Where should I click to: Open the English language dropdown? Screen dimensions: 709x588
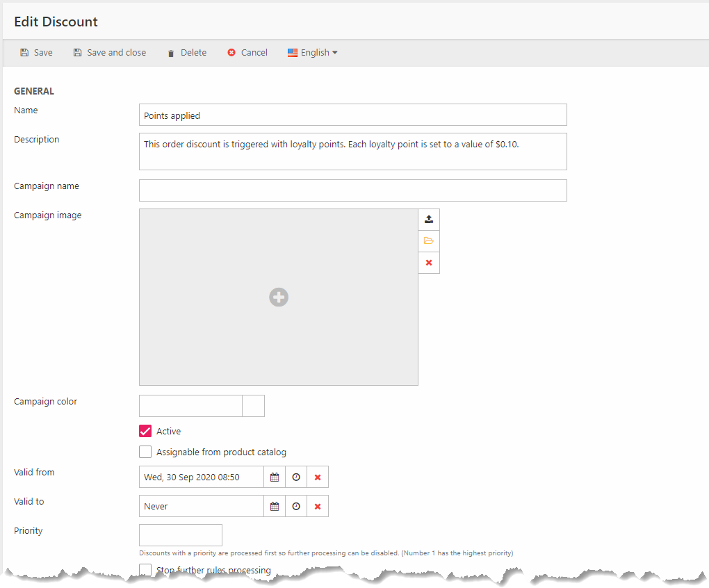[313, 53]
